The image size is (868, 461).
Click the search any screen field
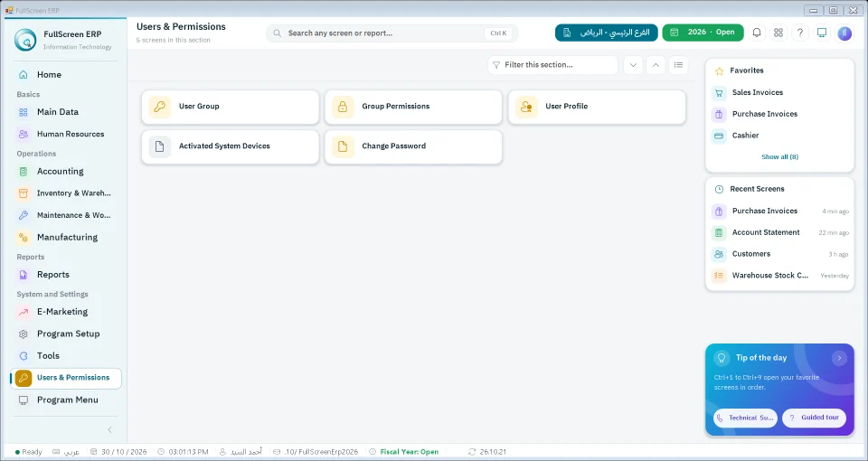(392, 33)
